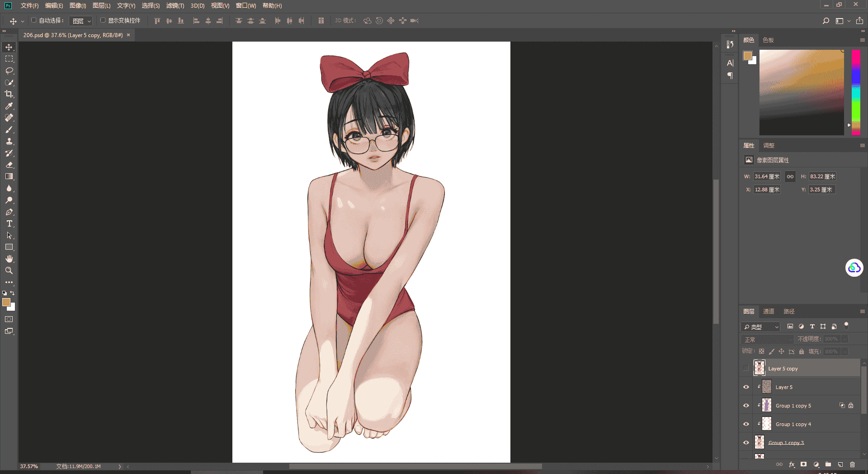Select the Zoom tool
The height and width of the screenshot is (474, 868).
tap(9, 270)
